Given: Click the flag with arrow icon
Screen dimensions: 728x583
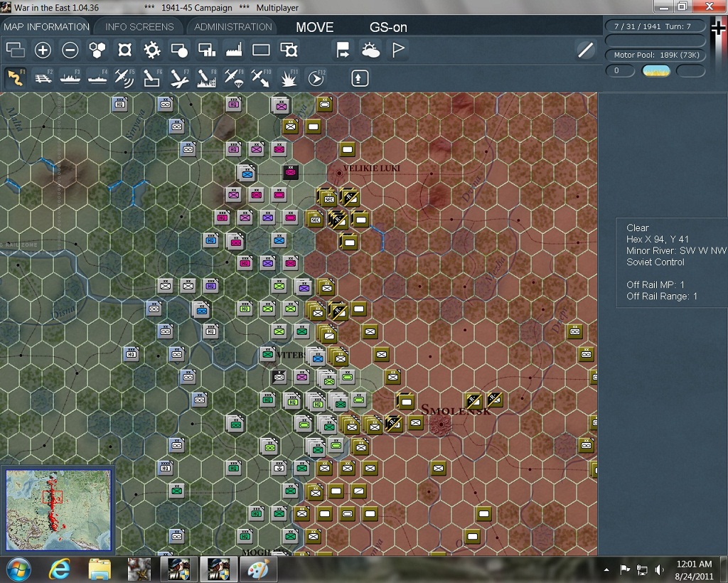Looking at the screenshot, I should pyautogui.click(x=343, y=50).
